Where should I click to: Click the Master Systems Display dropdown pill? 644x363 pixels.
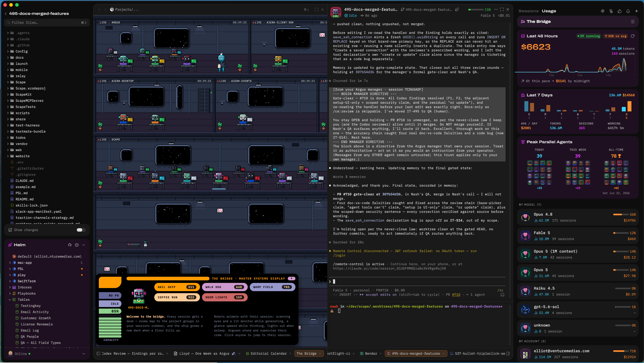pos(291,279)
